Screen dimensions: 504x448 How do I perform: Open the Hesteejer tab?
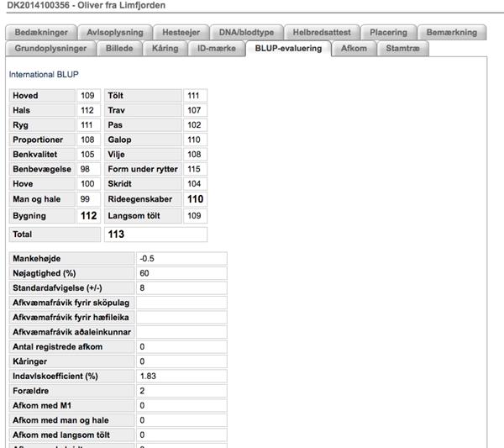[x=180, y=33]
